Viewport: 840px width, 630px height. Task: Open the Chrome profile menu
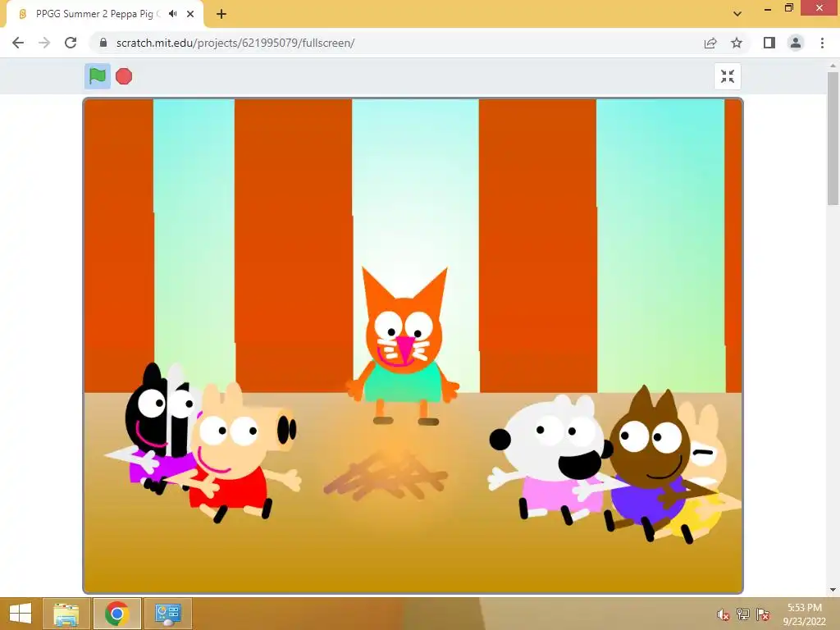click(796, 43)
